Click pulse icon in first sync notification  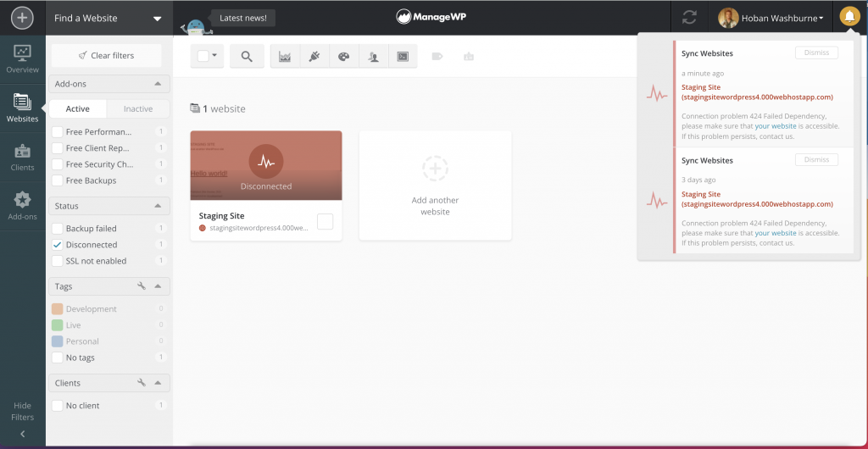[x=657, y=93]
